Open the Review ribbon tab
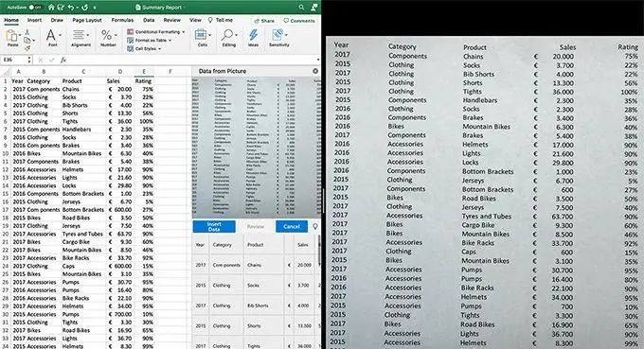644x349 pixels. click(x=172, y=20)
